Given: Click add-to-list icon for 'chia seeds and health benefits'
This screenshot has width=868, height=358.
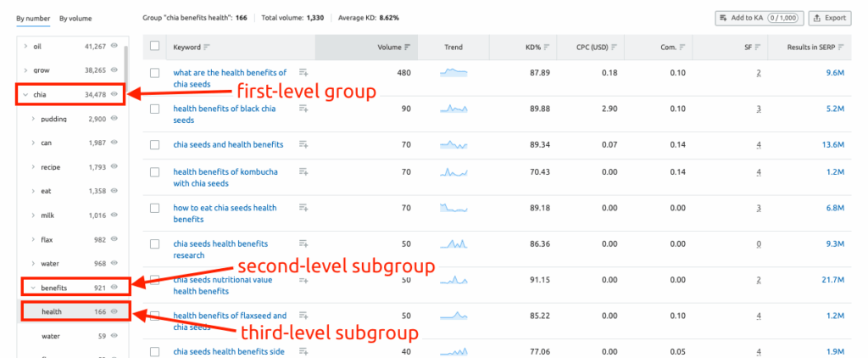Looking at the screenshot, I should coord(303,145).
